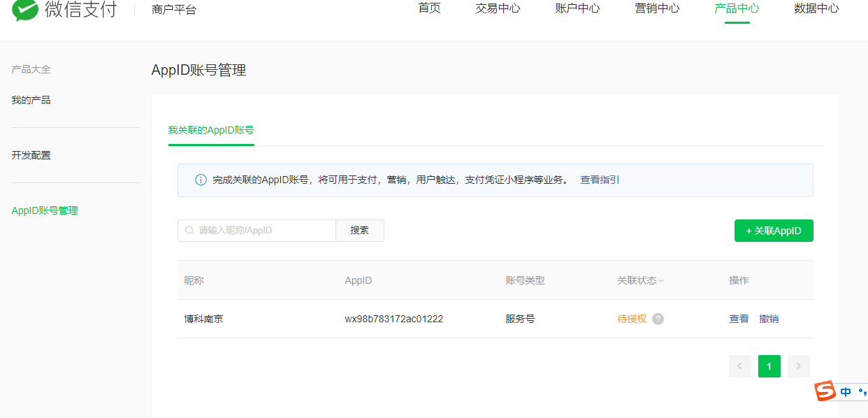The width and height of the screenshot is (868, 418).
Task: Go to next page arrow
Action: click(x=799, y=366)
